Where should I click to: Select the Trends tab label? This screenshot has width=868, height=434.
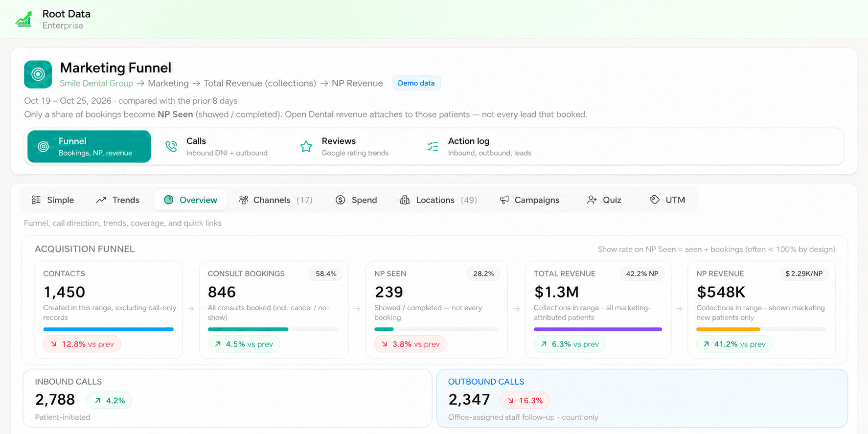click(126, 200)
